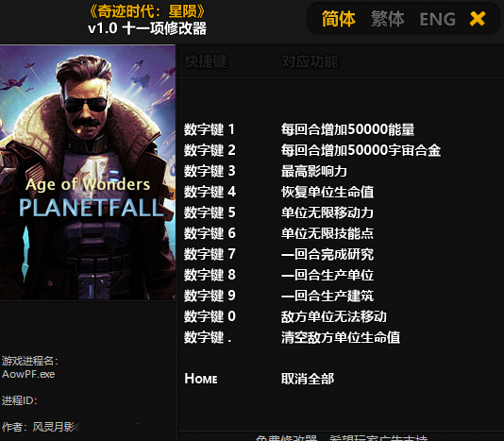Image resolution: width=504 pixels, height=441 pixels.
Task: Click the v1.0 十一项修改器 subtitle
Action: point(147,28)
